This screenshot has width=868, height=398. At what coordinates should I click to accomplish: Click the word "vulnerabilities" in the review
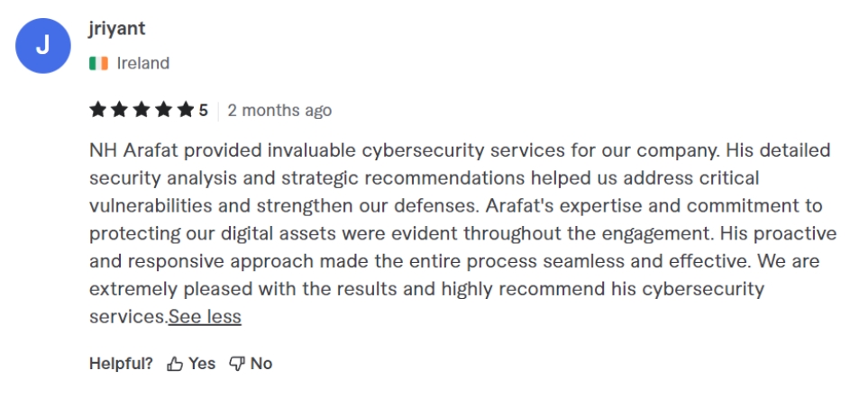pos(149,205)
